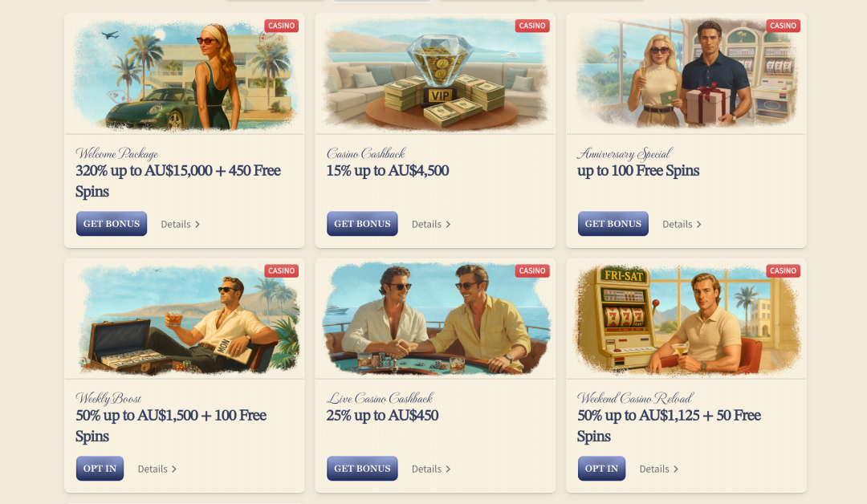Expand Details for Casino Cashback
This screenshot has height=504, width=867.
click(431, 225)
